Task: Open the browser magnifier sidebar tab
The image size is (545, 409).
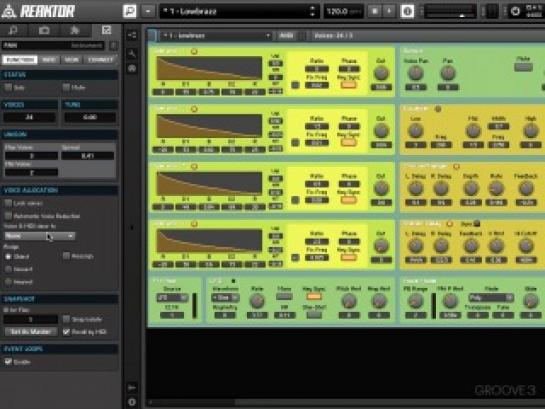Action: point(13,30)
